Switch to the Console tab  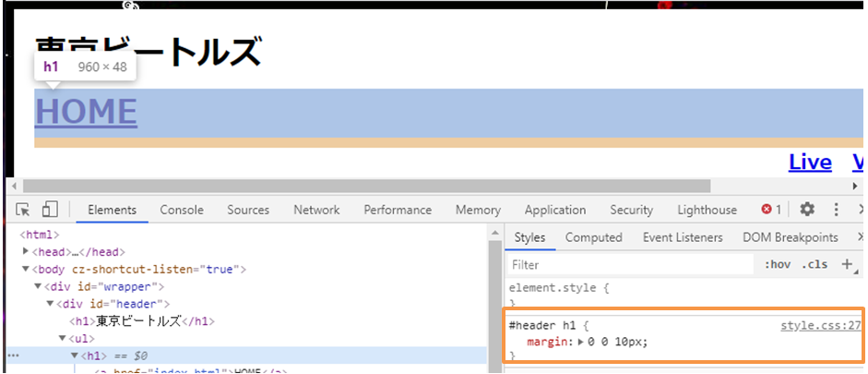coord(180,210)
